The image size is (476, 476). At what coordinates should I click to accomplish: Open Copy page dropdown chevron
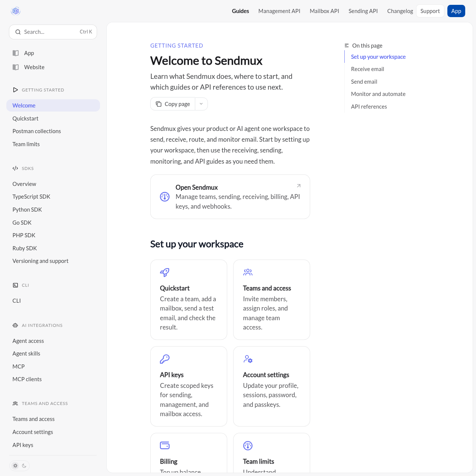[x=201, y=104]
